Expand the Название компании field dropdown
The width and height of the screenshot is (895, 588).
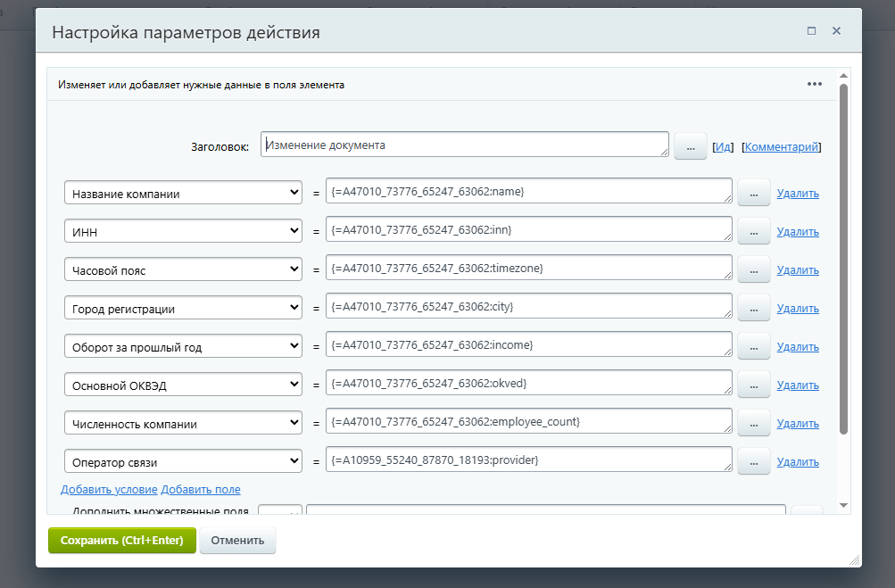(183, 193)
